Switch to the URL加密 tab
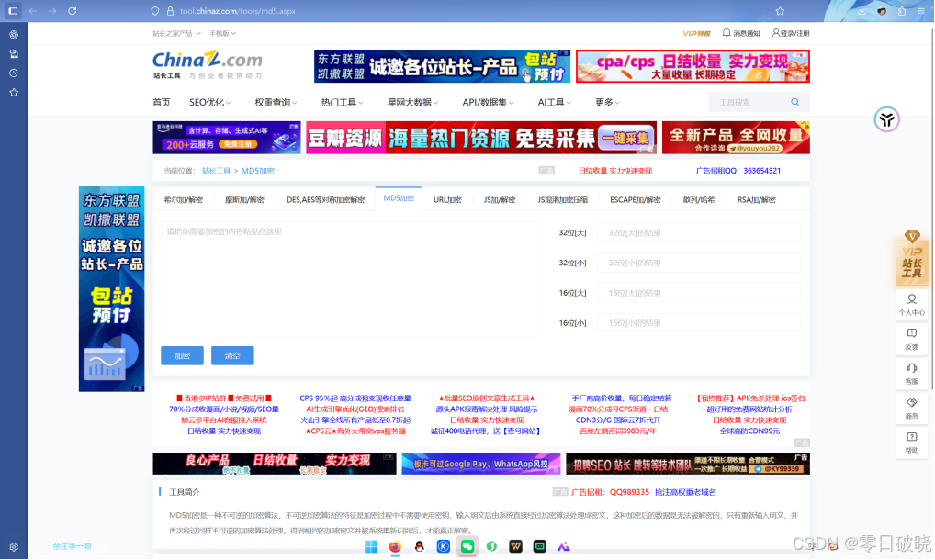 [446, 198]
